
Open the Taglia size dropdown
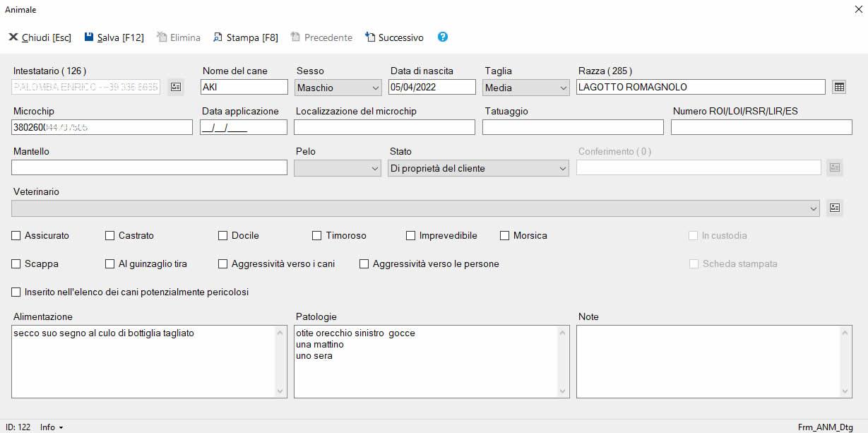563,88
